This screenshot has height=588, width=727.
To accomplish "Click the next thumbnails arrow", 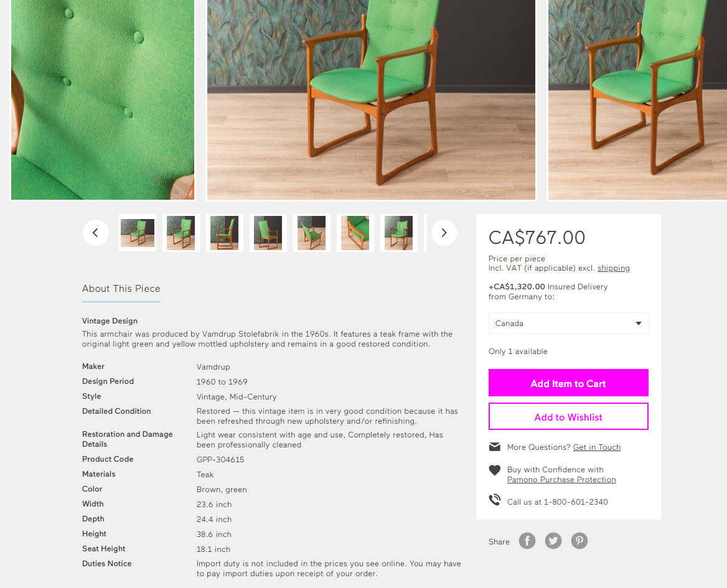I will point(444,233).
